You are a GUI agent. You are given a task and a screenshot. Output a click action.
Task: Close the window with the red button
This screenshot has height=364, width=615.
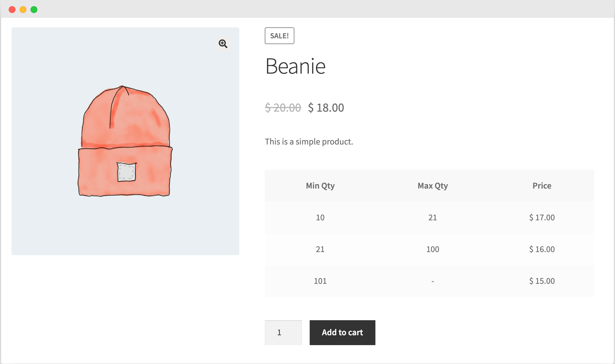pos(12,9)
